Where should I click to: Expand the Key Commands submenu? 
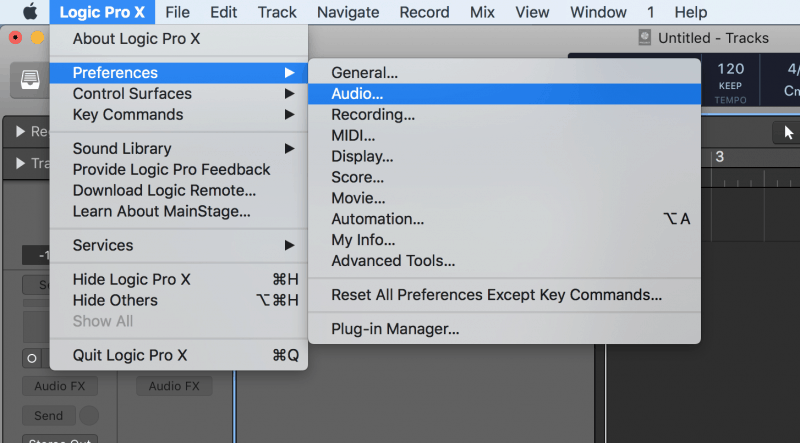point(179,114)
